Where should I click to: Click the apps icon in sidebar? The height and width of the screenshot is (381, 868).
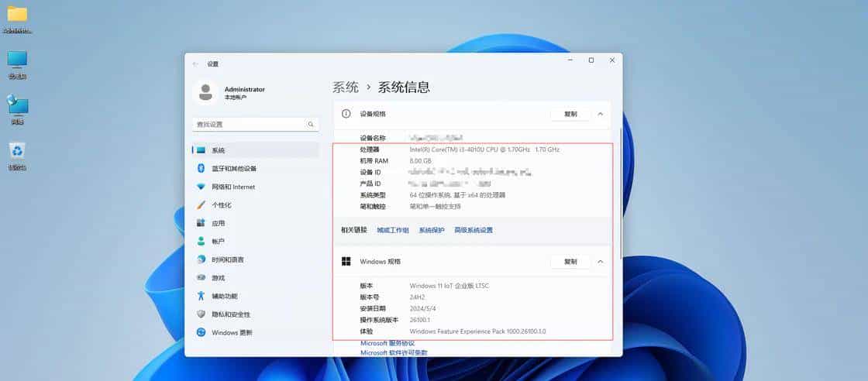point(201,223)
